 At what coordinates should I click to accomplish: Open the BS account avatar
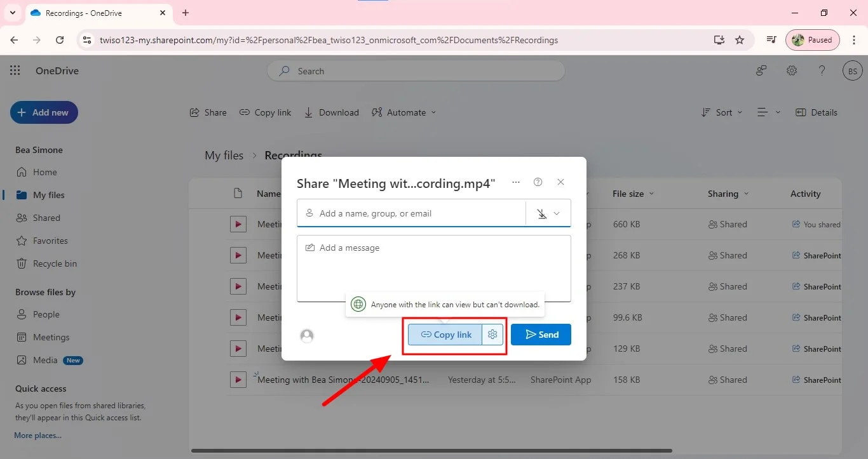pos(853,71)
